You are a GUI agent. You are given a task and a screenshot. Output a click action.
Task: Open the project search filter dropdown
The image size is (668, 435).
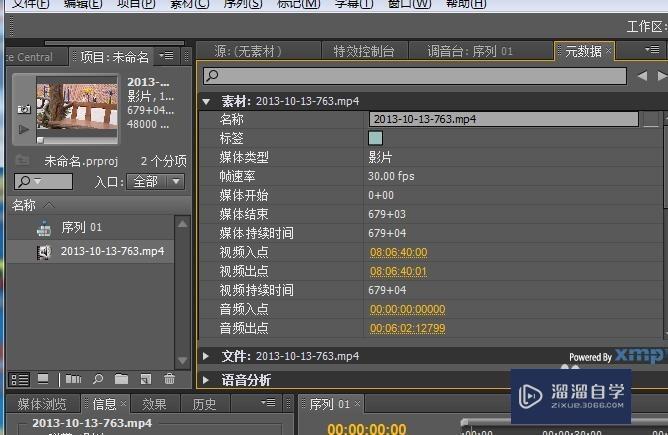pos(38,181)
